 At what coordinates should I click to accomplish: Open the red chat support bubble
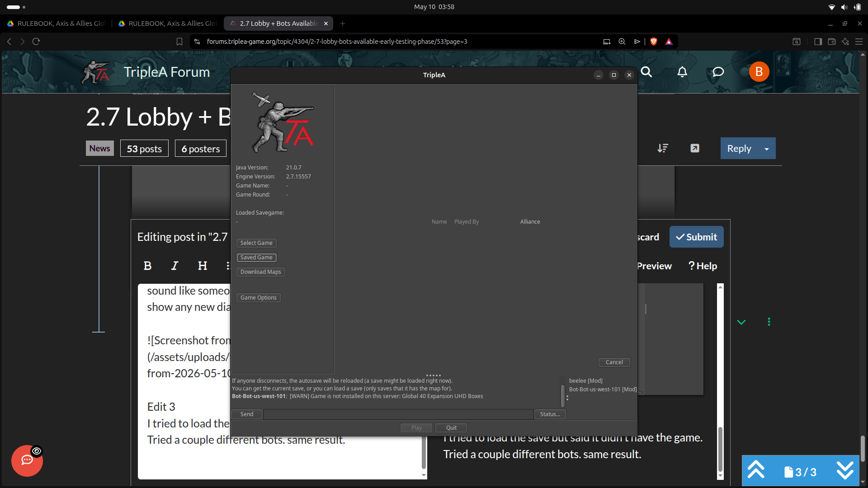pyautogui.click(x=27, y=461)
